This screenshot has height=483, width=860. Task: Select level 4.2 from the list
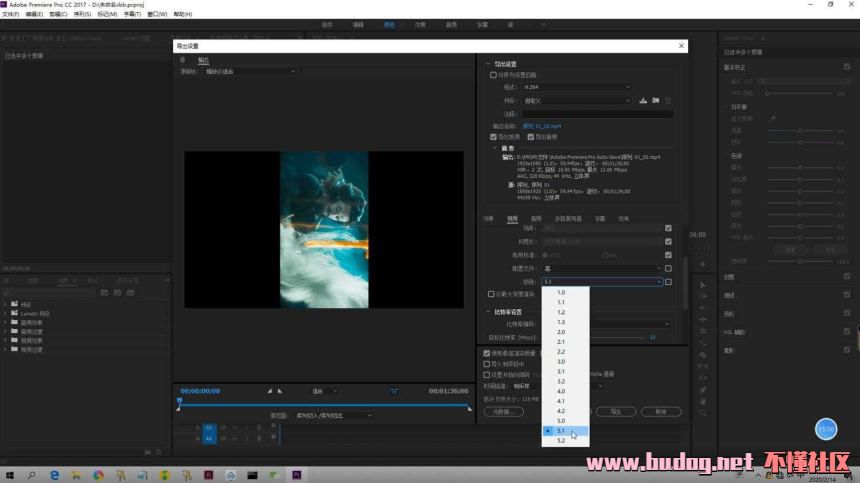pos(565,411)
